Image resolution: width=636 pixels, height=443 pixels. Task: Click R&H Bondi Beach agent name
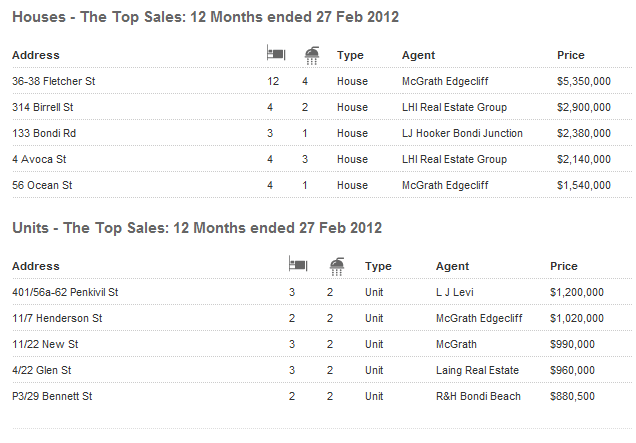tap(478, 396)
